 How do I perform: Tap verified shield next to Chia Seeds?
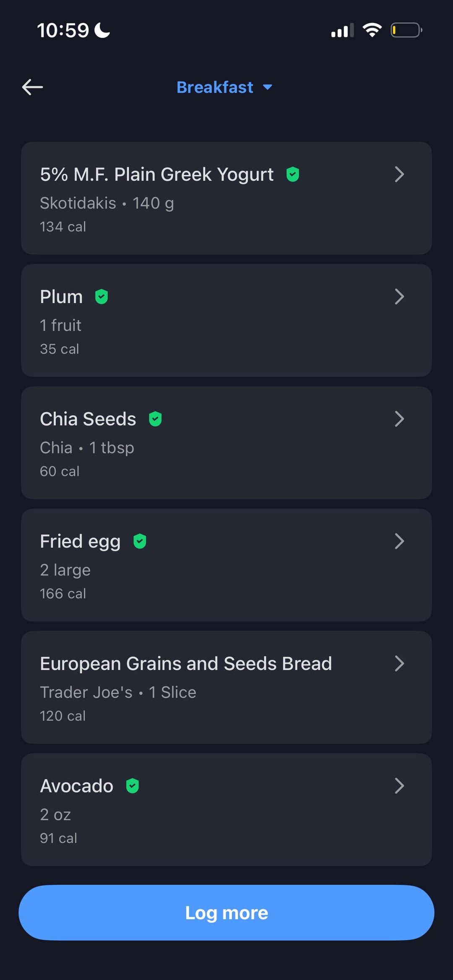click(x=155, y=419)
